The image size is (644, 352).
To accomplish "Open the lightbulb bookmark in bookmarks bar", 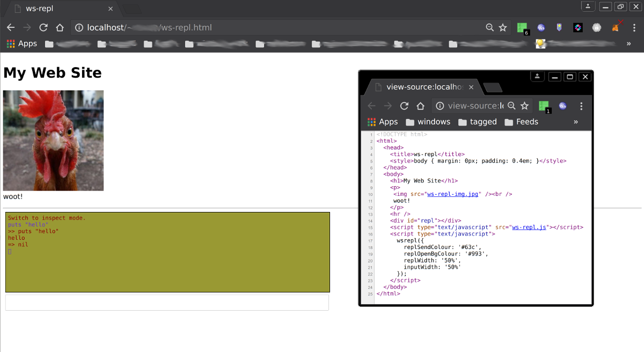I will pyautogui.click(x=540, y=44).
